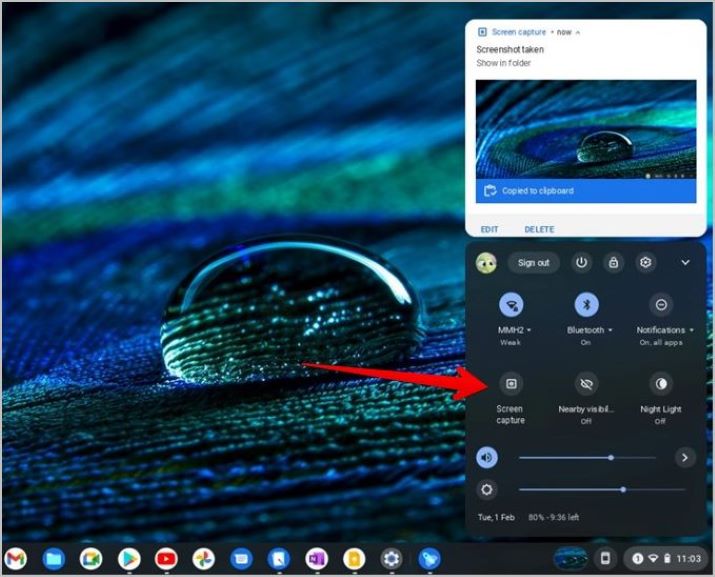
Task: Click the power button icon
Action: coord(581,263)
